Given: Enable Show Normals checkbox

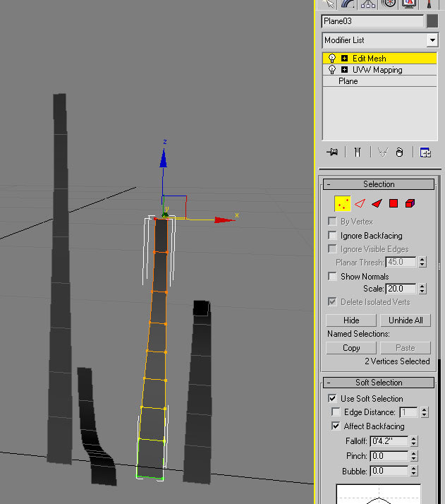Looking at the screenshot, I should tap(332, 276).
